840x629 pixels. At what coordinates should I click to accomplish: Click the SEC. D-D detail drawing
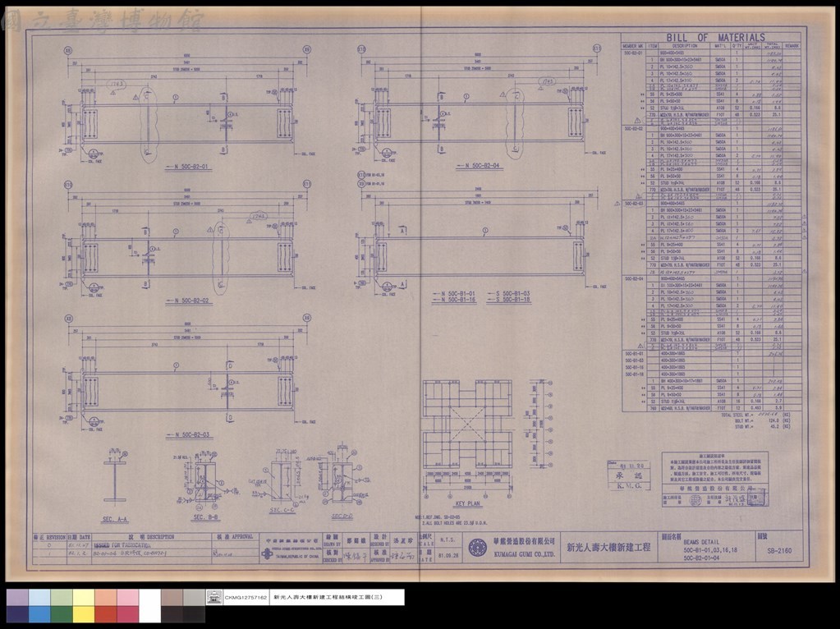click(342, 475)
